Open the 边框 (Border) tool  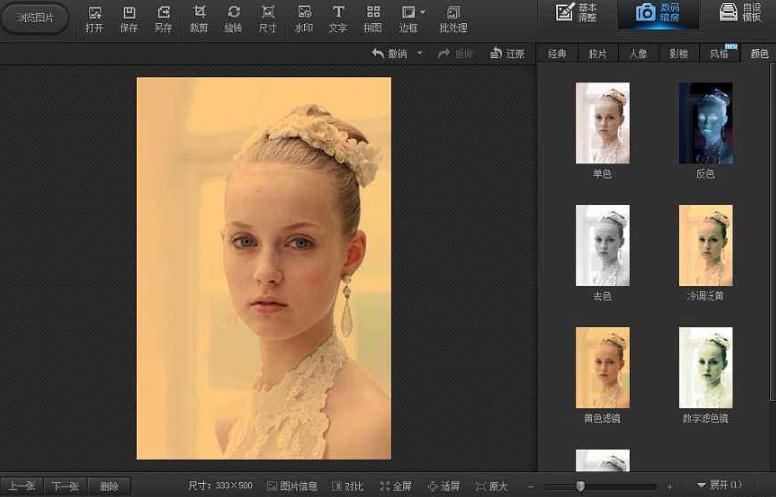tap(408, 19)
